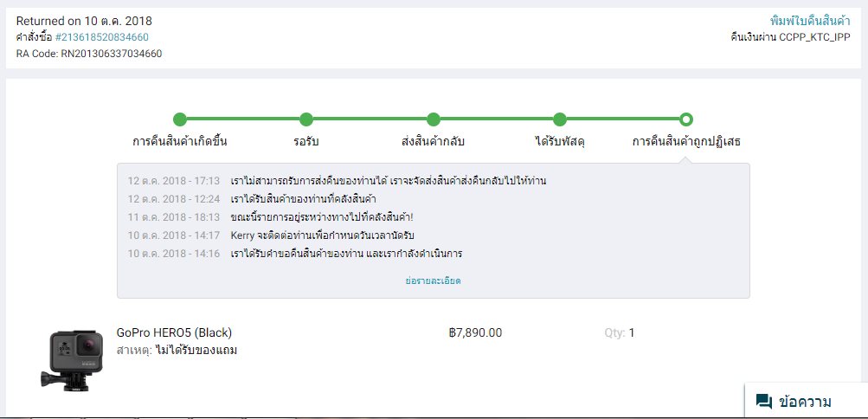Click the GoPro HERO5 product thumbnail

point(72,360)
